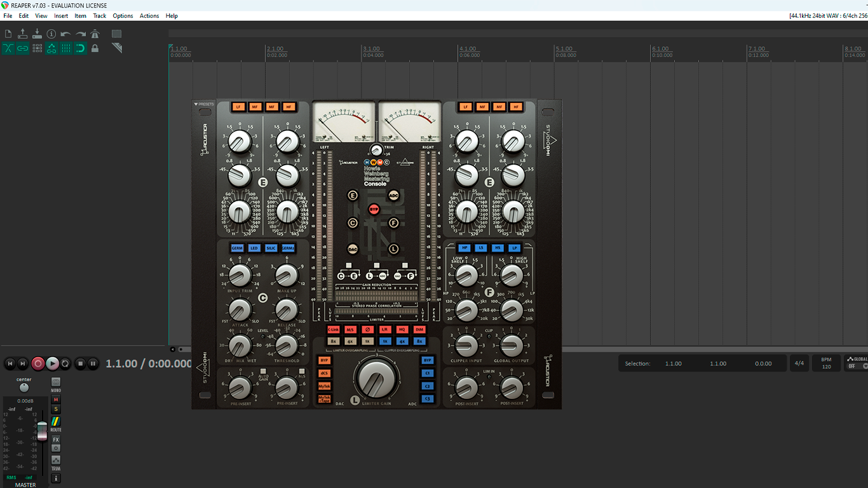Select the C2 ADC button
The width and height of the screenshot is (868, 488).
[428, 386]
